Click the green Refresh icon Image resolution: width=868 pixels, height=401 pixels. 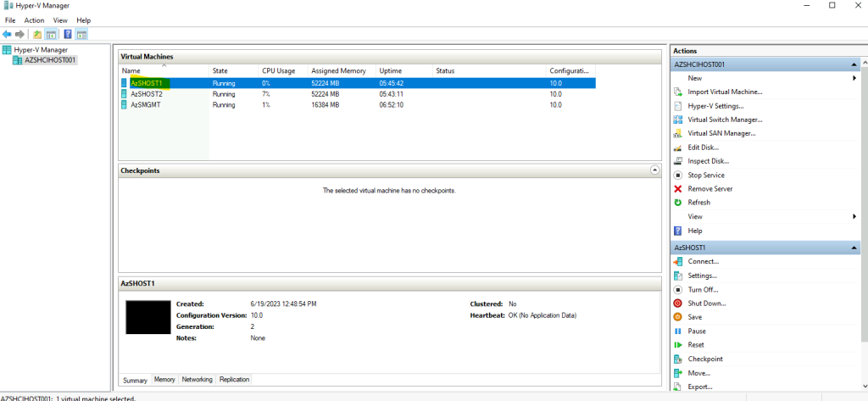pos(677,203)
